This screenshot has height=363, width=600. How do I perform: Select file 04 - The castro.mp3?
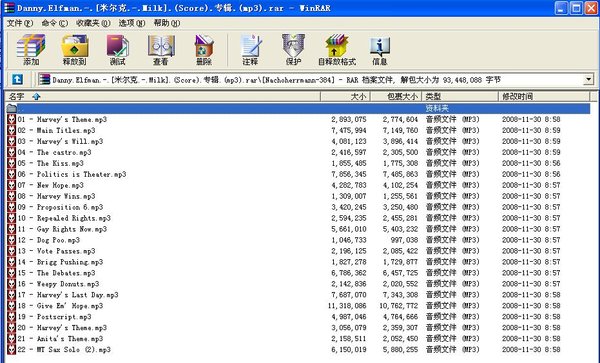(x=54, y=152)
